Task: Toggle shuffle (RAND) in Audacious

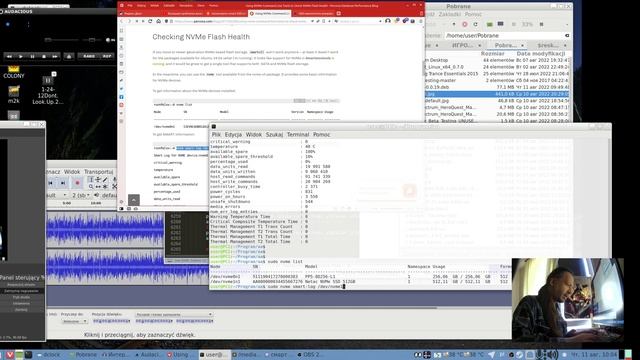Action: coord(89,56)
